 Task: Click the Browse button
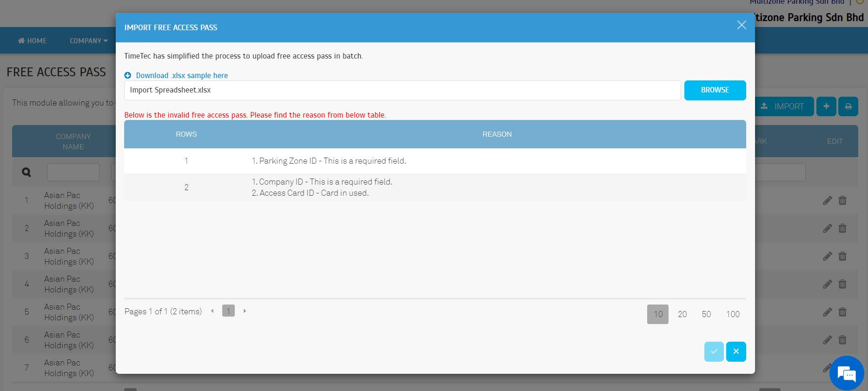(x=715, y=90)
